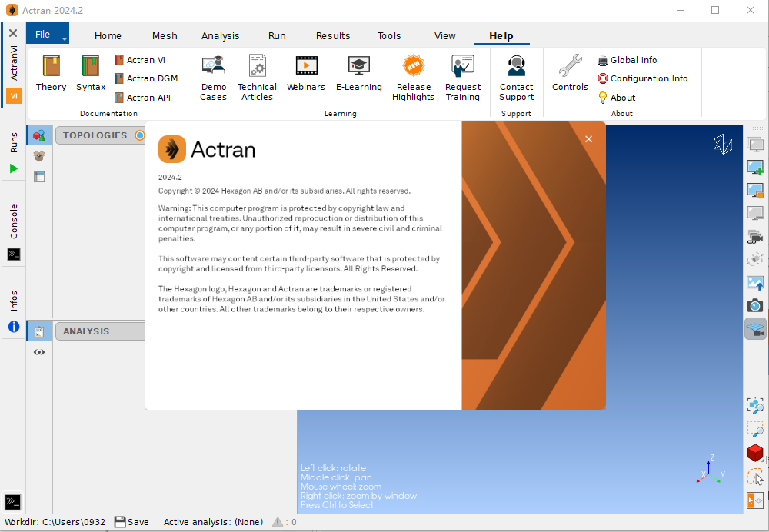Toggle the orange pointer mode switch
Image resolution: width=769 pixels, height=532 pixels.
pyautogui.click(x=755, y=500)
